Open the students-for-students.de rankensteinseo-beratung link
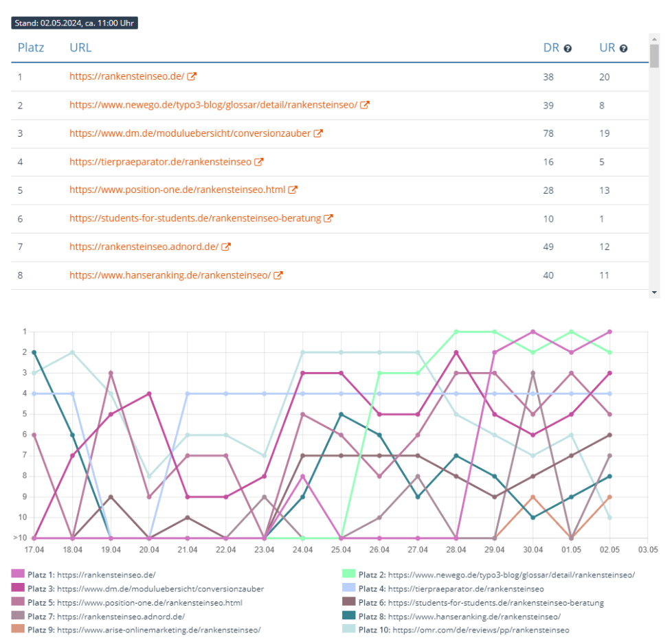This screenshot has width=672, height=642. point(195,218)
